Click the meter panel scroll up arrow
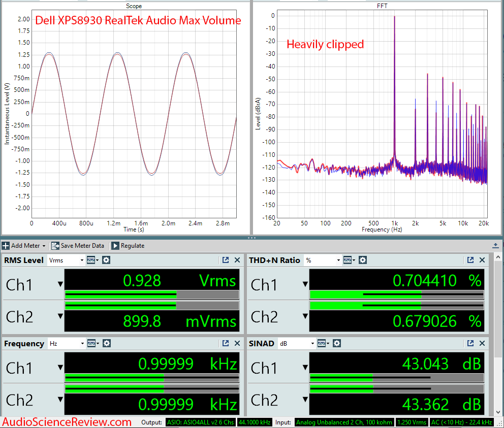Screen dimensions: 504x428 click(498, 257)
